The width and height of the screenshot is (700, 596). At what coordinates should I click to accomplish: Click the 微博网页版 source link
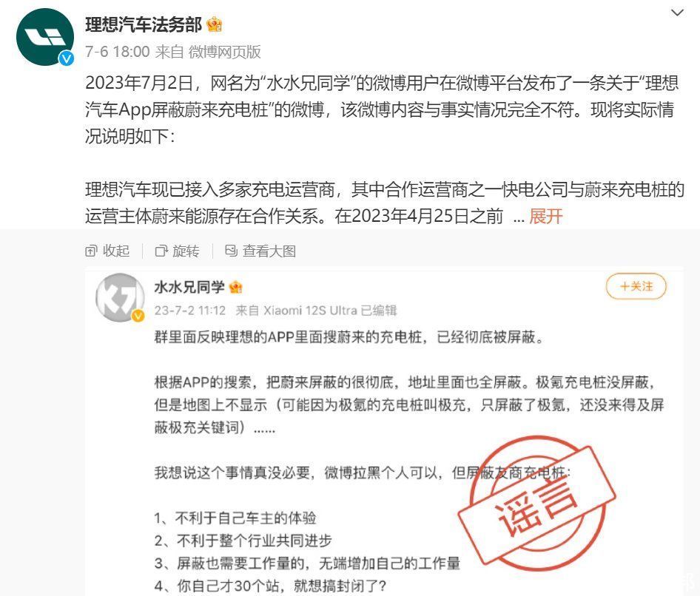click(x=224, y=52)
